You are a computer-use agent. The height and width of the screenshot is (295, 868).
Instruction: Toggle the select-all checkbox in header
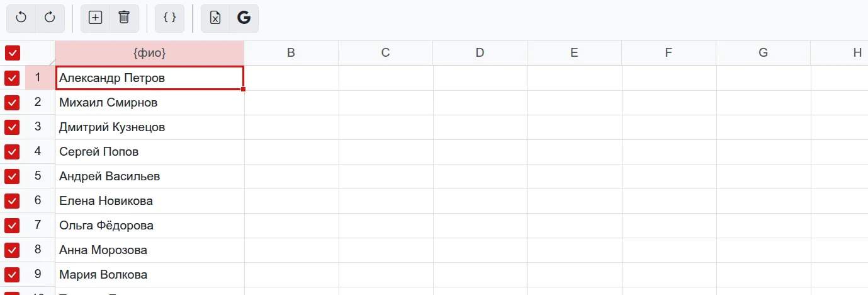[x=12, y=53]
